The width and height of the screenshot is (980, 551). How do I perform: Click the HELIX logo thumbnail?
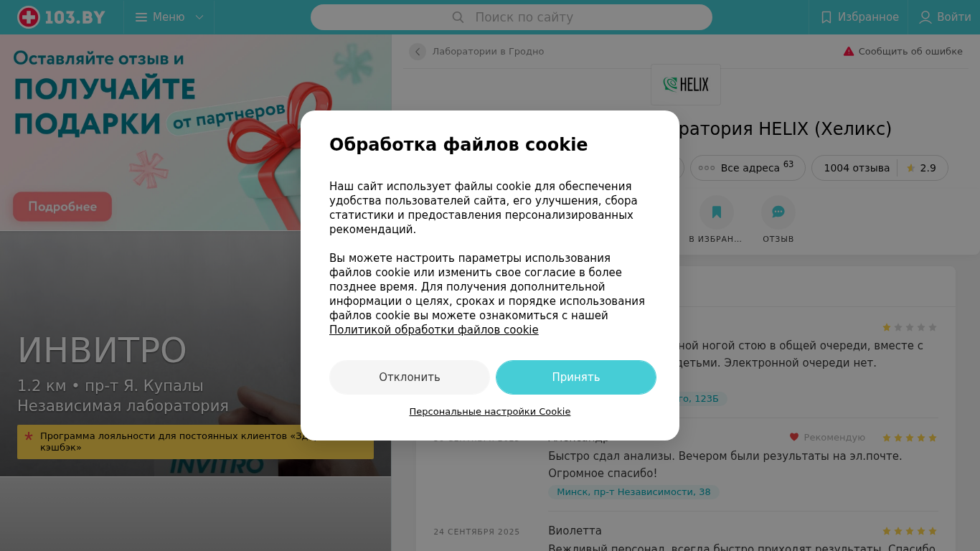click(x=686, y=85)
